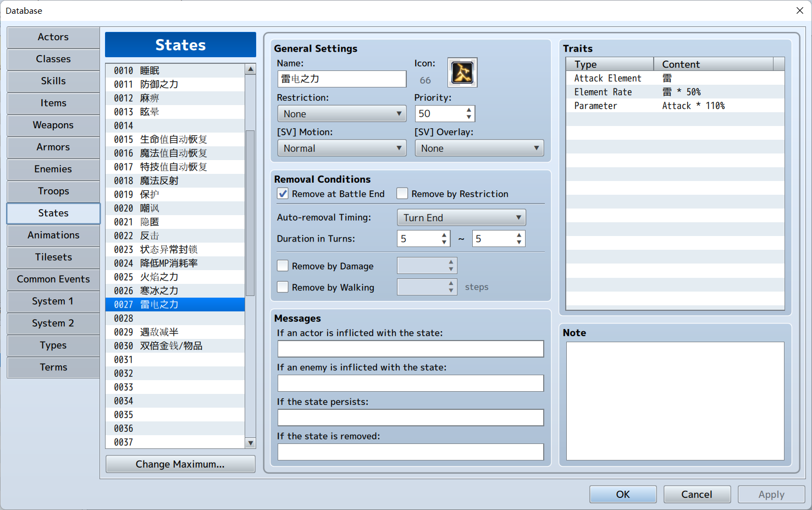Select the Attack Element trait row
Image resolution: width=812 pixels, height=510 pixels.
click(675, 78)
